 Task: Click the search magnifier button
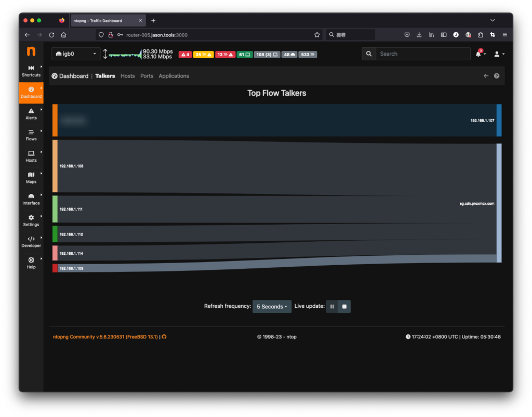tap(369, 54)
